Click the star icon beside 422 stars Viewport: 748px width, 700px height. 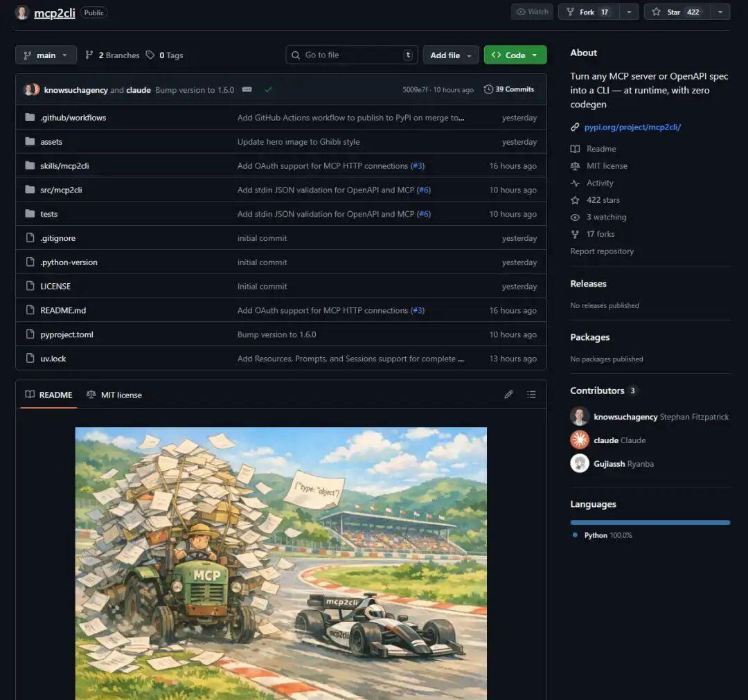(576, 200)
